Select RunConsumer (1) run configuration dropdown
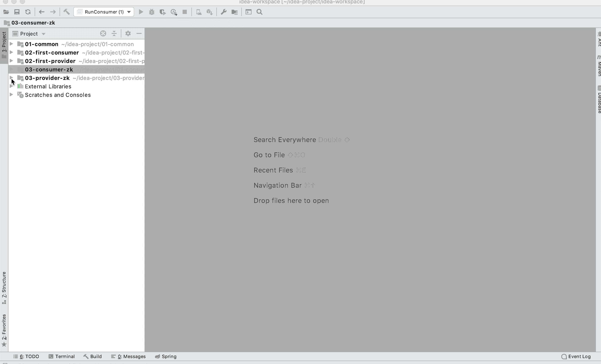 pyautogui.click(x=105, y=12)
